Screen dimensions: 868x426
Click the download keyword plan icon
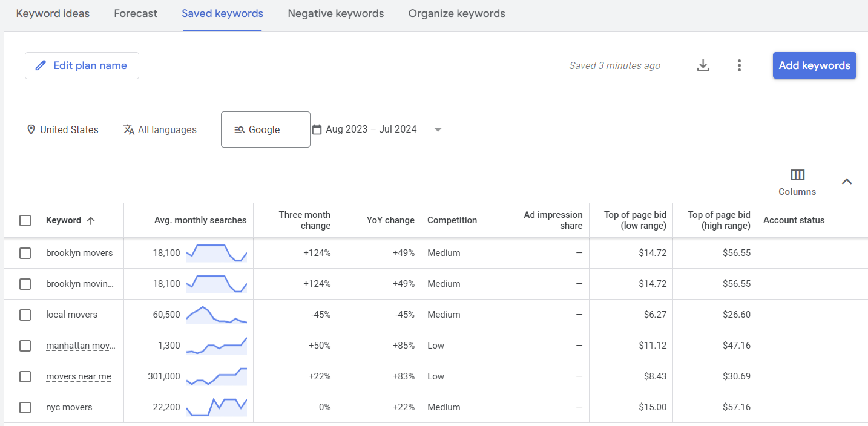pyautogui.click(x=703, y=65)
